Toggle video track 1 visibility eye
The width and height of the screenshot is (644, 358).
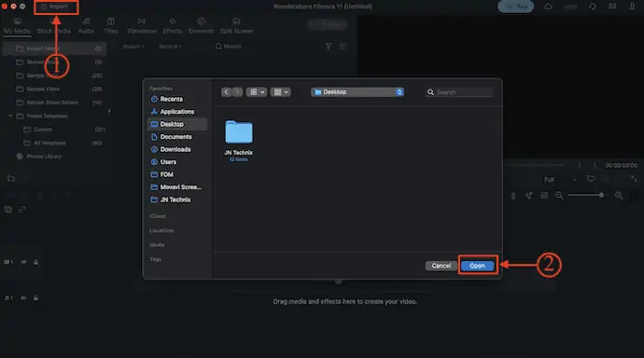coord(23,262)
